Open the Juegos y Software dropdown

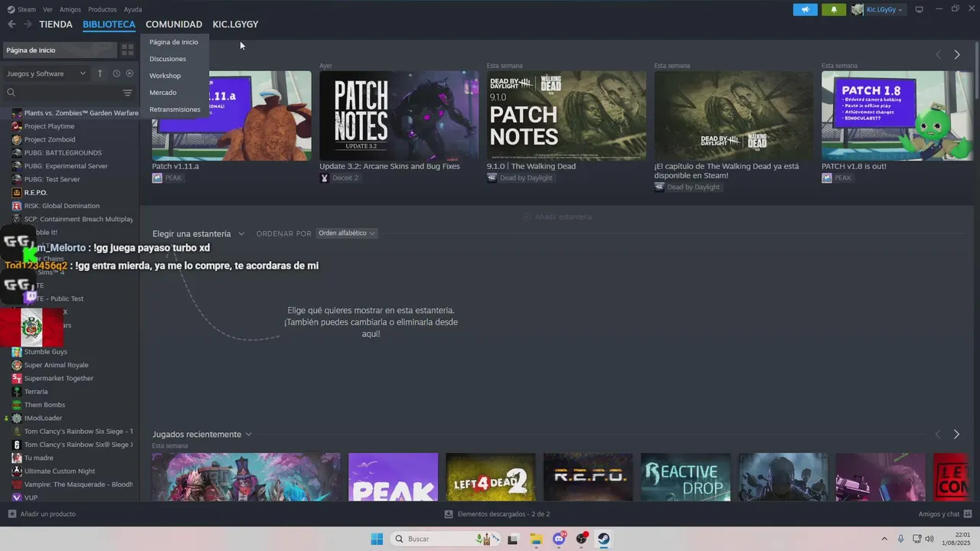[46, 73]
